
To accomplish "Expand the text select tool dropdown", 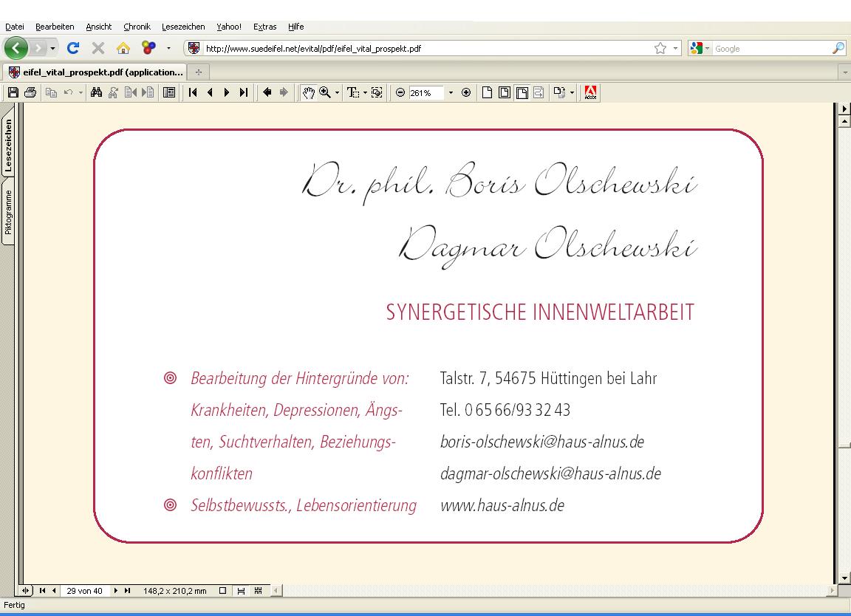I will point(365,93).
